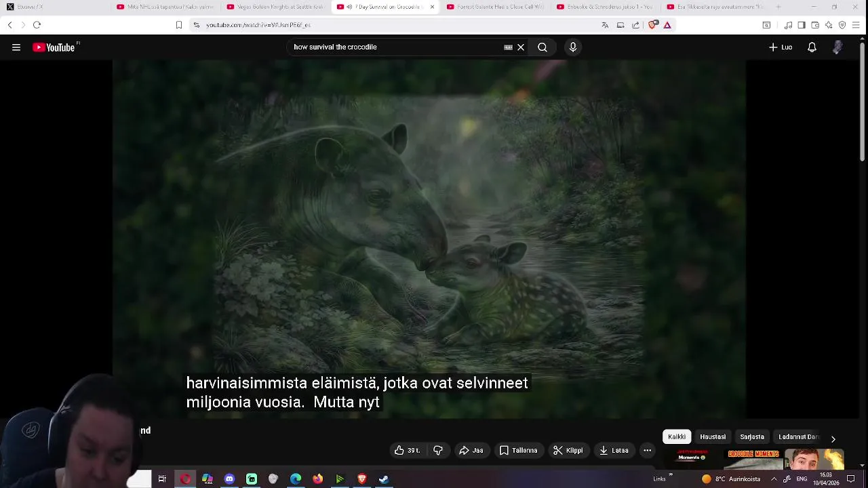
Task: Open the ENG language switcher
Action: (802, 479)
